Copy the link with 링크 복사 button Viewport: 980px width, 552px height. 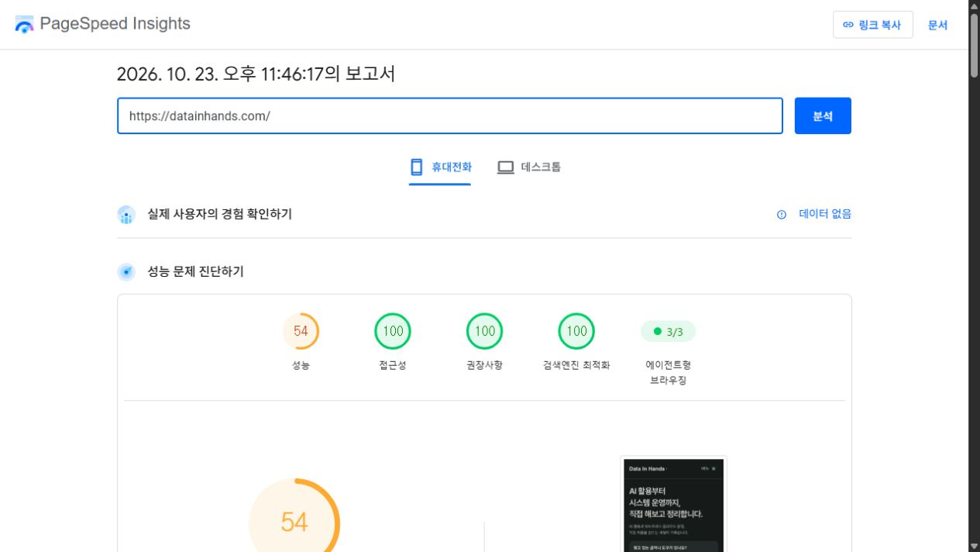pyautogui.click(x=873, y=25)
